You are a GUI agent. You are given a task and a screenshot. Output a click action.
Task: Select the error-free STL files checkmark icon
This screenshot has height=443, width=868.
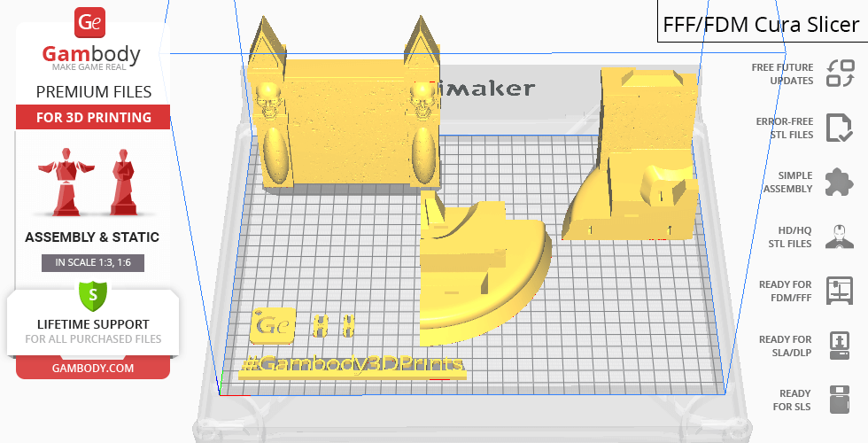[x=838, y=128]
